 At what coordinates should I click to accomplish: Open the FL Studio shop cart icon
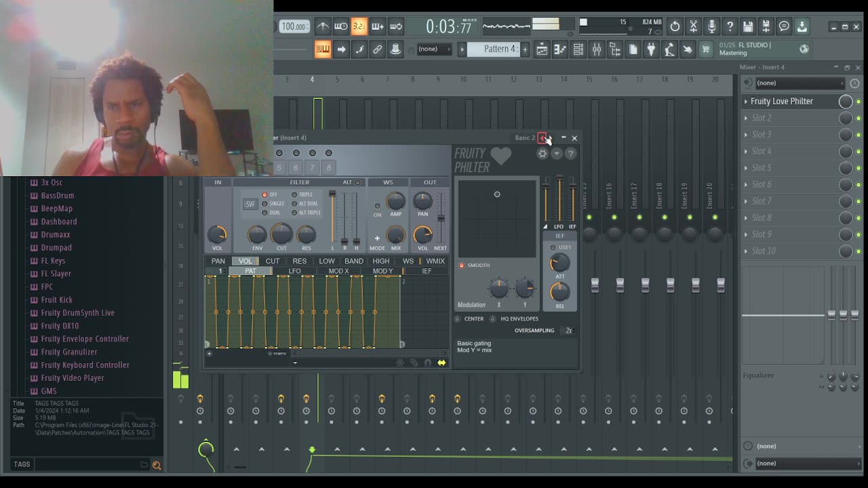[706, 49]
